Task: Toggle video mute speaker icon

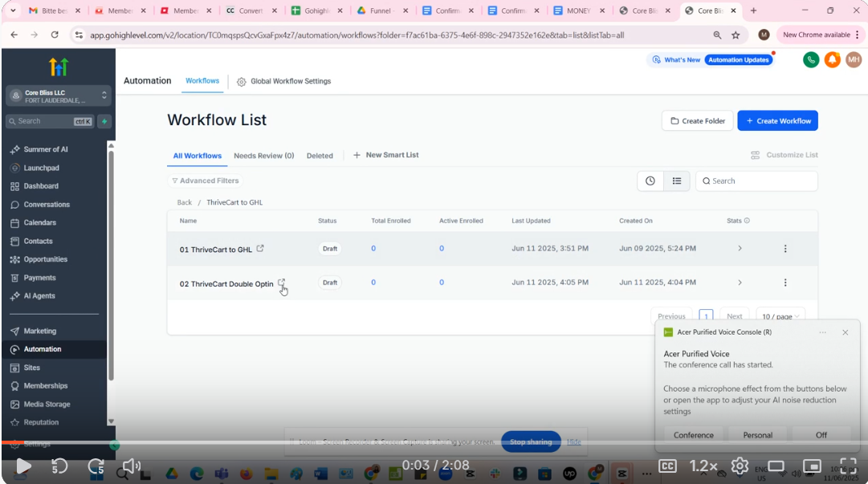Action: pyautogui.click(x=131, y=466)
